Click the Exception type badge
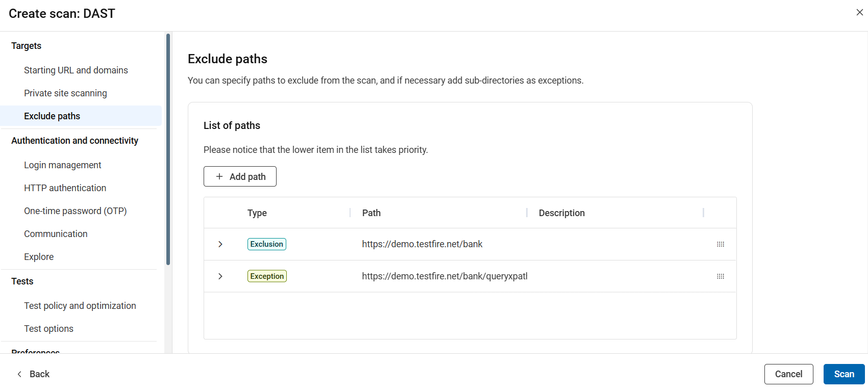This screenshot has height=392, width=868. pos(266,276)
